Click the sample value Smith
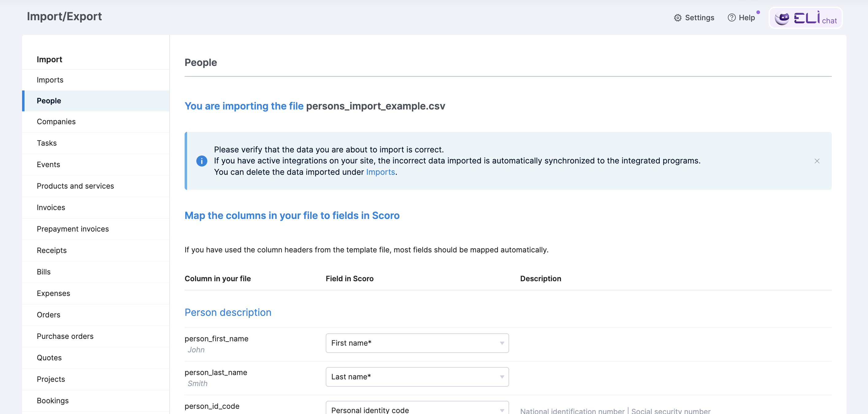 click(x=198, y=383)
